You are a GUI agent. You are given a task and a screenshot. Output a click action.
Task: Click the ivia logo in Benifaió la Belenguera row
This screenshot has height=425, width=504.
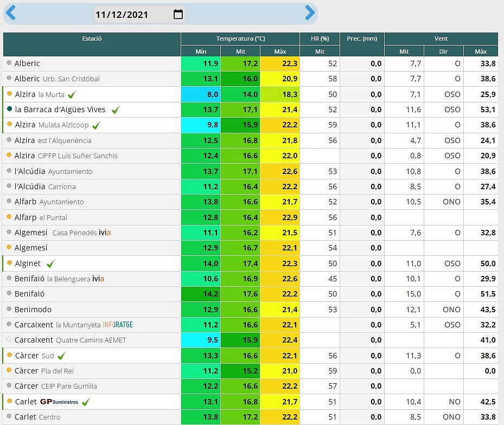pyautogui.click(x=98, y=279)
